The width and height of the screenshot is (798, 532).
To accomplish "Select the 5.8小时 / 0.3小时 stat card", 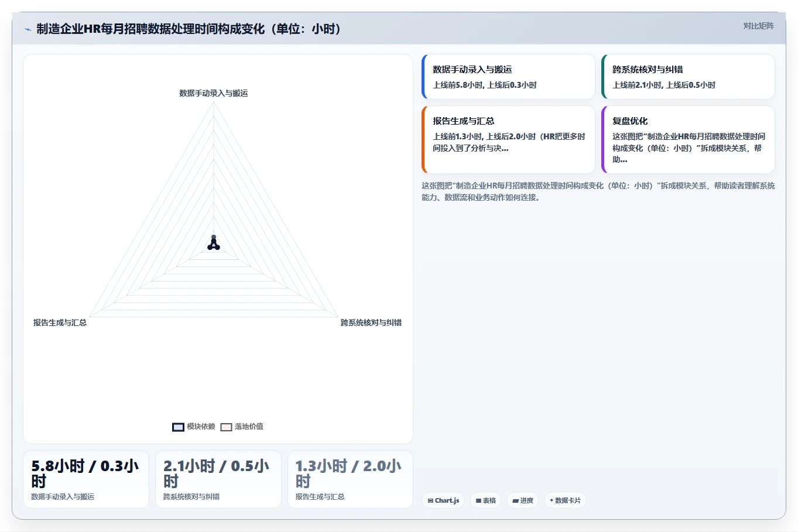I will tap(86, 479).
